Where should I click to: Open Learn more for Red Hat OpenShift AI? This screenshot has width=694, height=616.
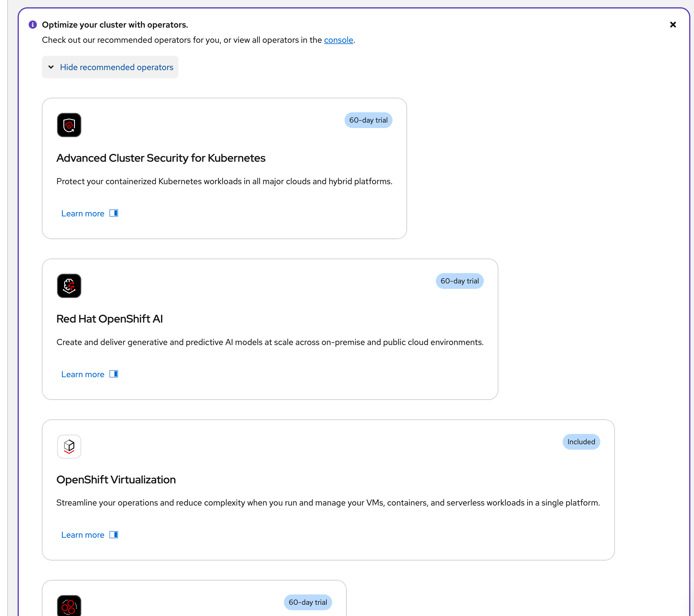pos(83,374)
